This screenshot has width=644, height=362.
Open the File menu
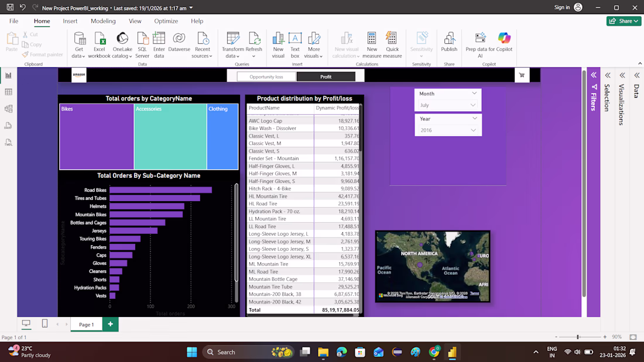(13, 21)
